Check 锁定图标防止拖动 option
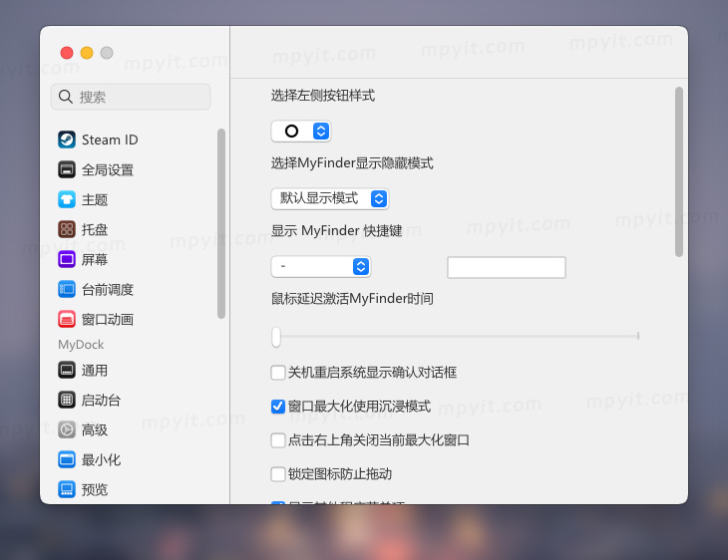 (277, 474)
